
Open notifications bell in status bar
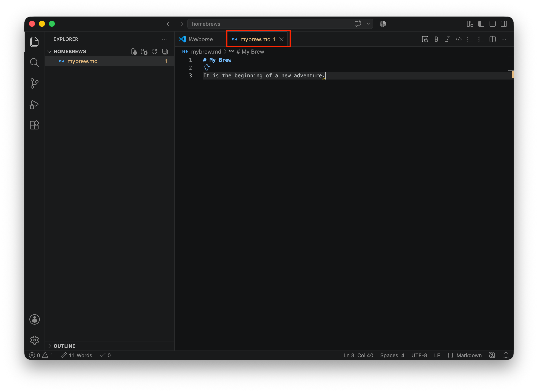pyautogui.click(x=506, y=355)
